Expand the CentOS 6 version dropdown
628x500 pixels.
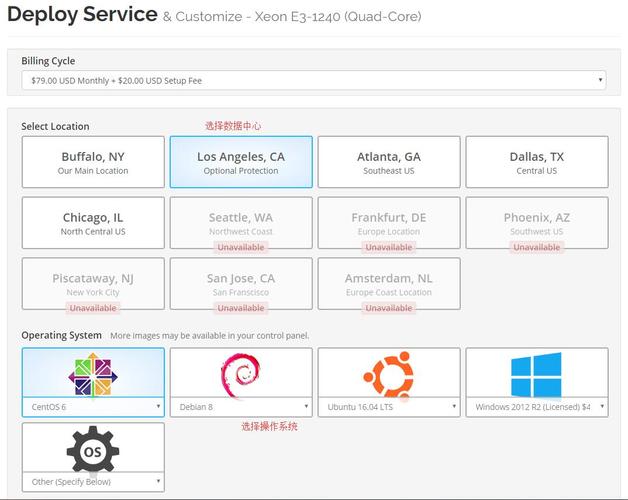[93, 407]
